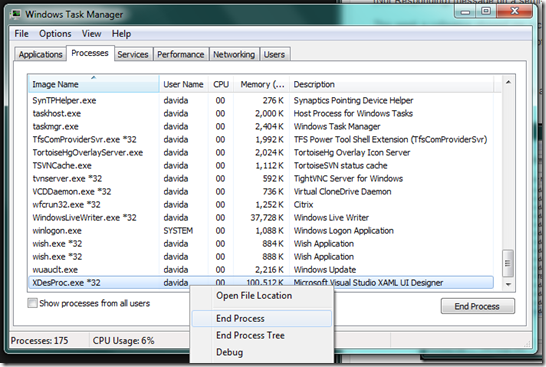Click 'Host Process for Windows Tasks' description
Screen dimensions: 546x367
tap(353, 114)
